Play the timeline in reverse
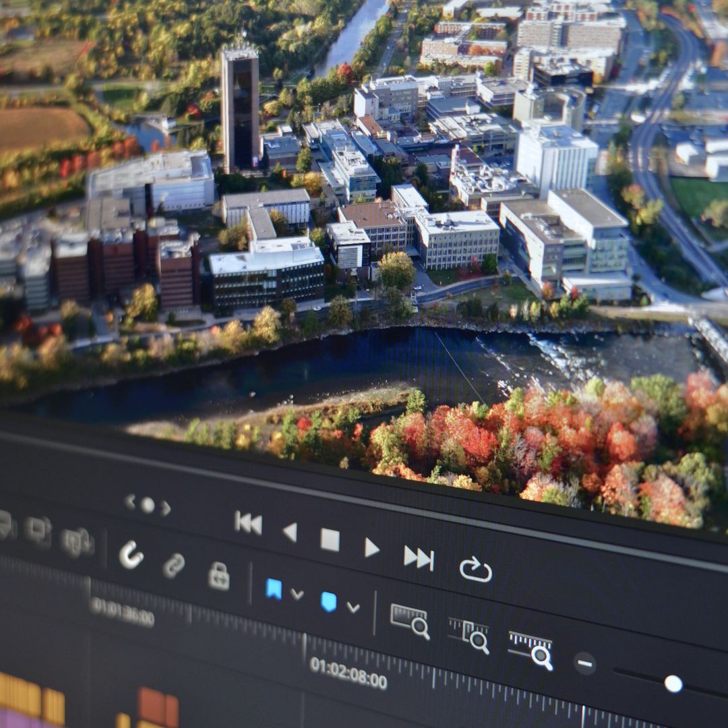The height and width of the screenshot is (728, 728). 290,532
